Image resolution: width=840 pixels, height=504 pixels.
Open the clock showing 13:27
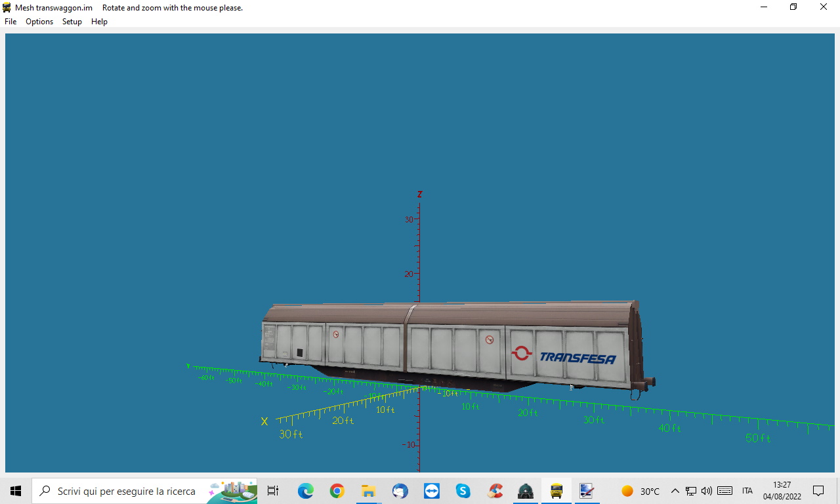tap(782, 491)
